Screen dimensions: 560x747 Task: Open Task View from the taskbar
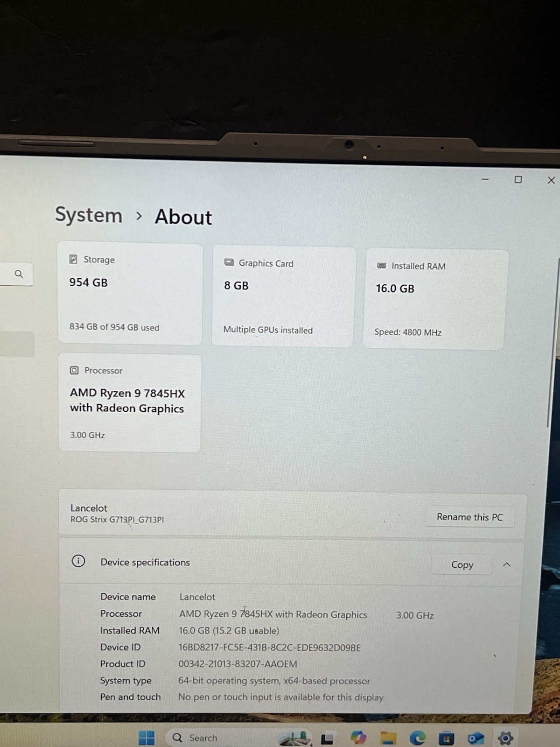coord(327,739)
